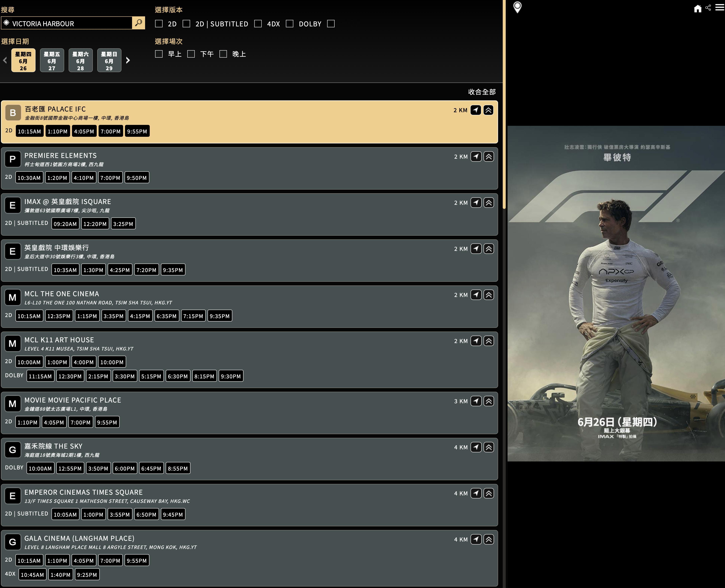Get directions to MCL K11 Art House
Image resolution: width=725 pixels, height=588 pixels.
(476, 341)
